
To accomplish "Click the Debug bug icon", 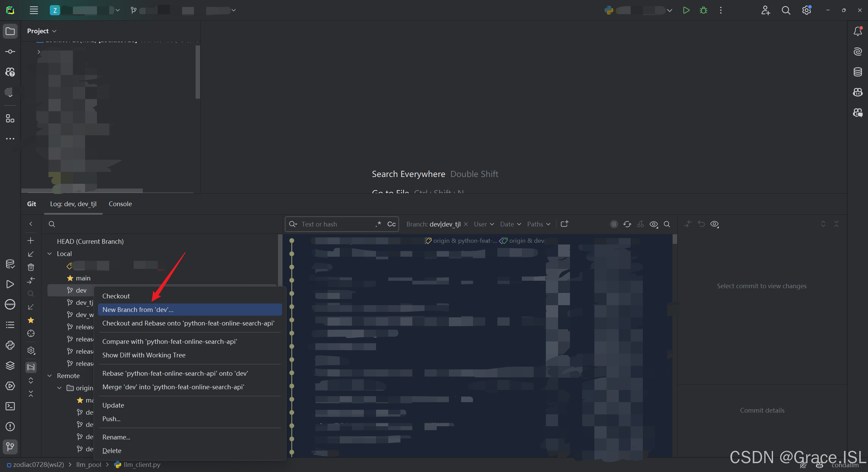I will (x=704, y=10).
